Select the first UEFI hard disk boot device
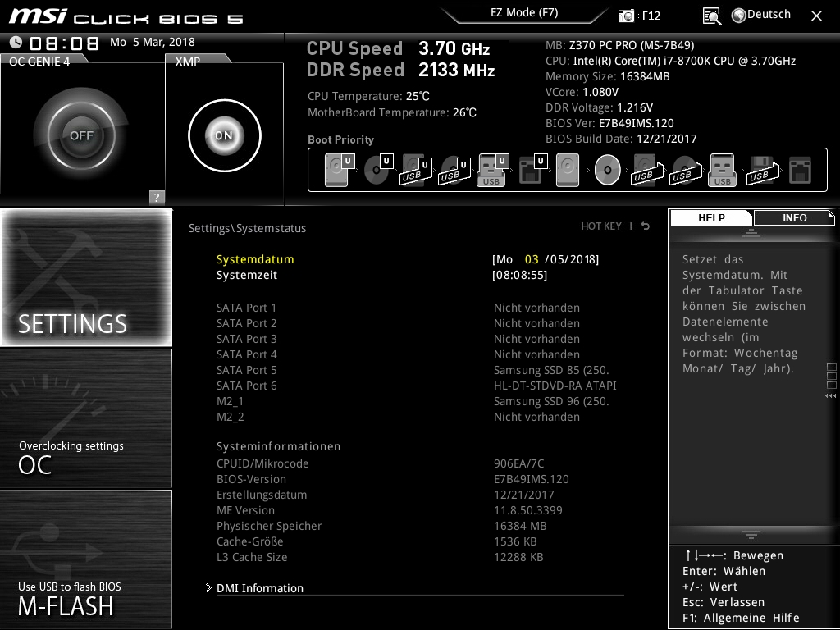The width and height of the screenshot is (840, 630). pos(338,170)
